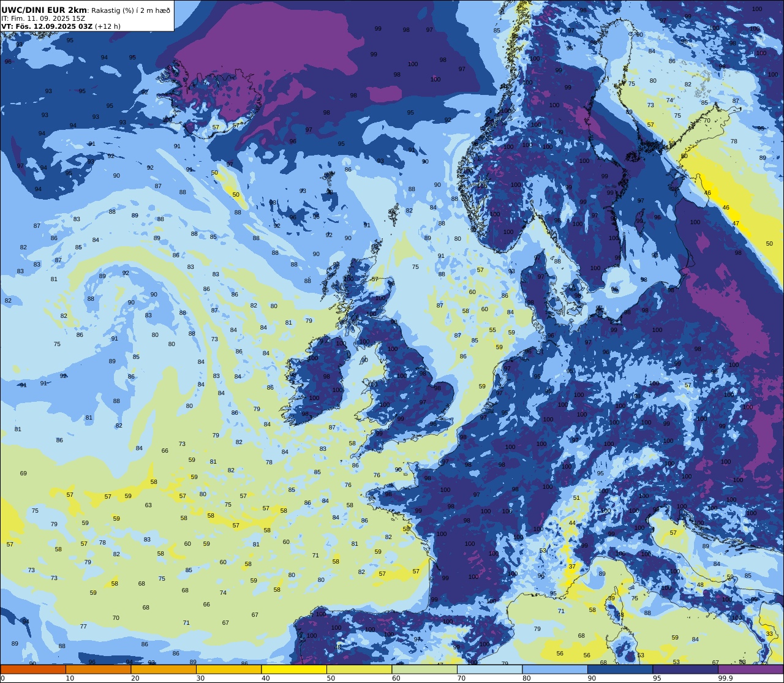
Task: Click the humidity value 77 in the Atlantic
Action: tap(83, 627)
